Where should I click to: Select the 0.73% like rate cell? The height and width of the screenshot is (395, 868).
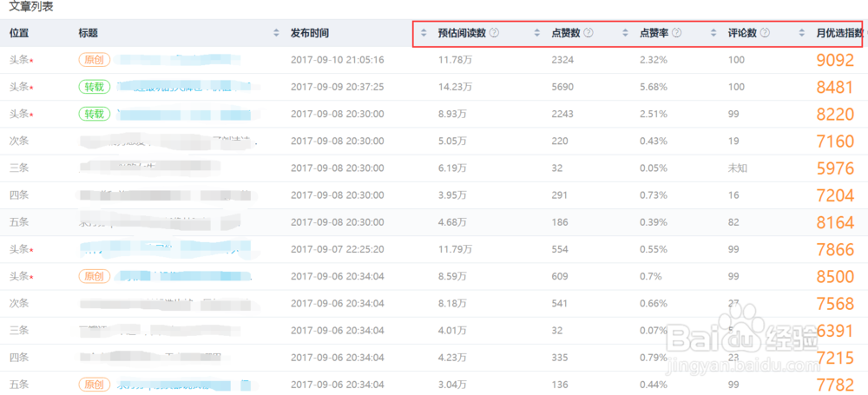(654, 195)
